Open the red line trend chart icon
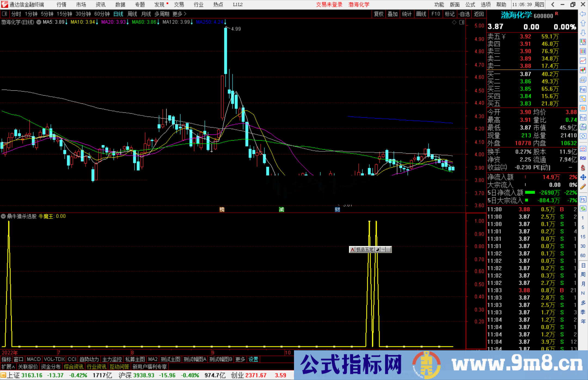The height and width of the screenshot is (380, 588). coord(583,61)
